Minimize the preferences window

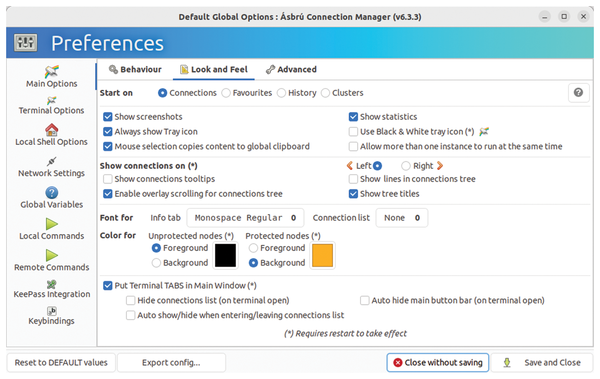pyautogui.click(x=545, y=17)
